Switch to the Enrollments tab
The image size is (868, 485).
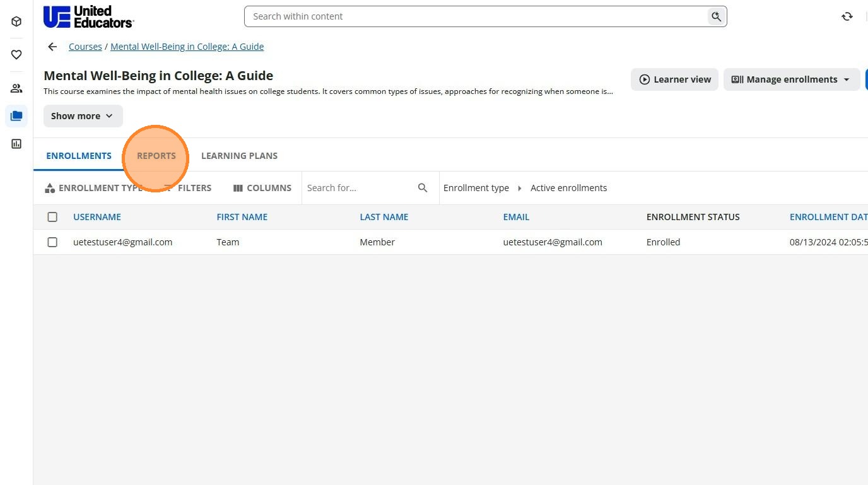(79, 156)
